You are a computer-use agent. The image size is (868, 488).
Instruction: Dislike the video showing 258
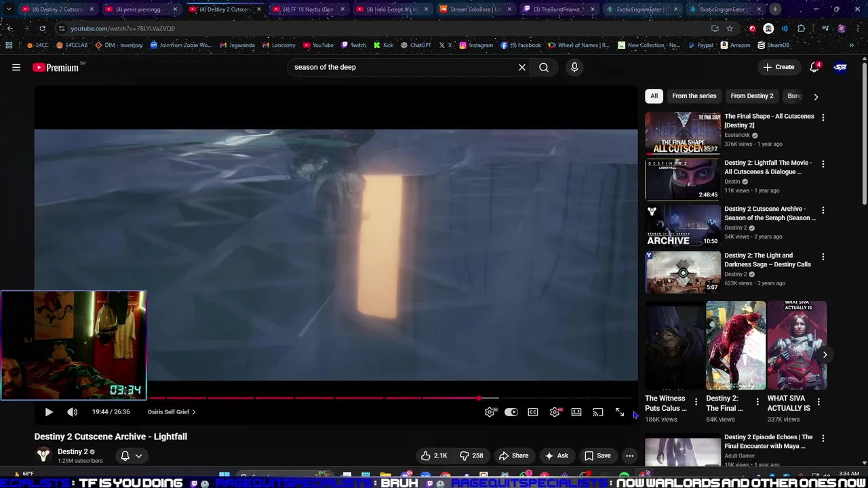(471, 455)
